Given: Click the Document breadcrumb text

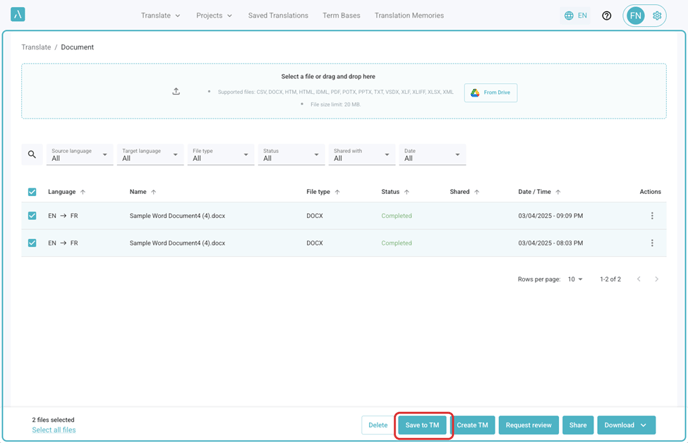Looking at the screenshot, I should click(77, 47).
